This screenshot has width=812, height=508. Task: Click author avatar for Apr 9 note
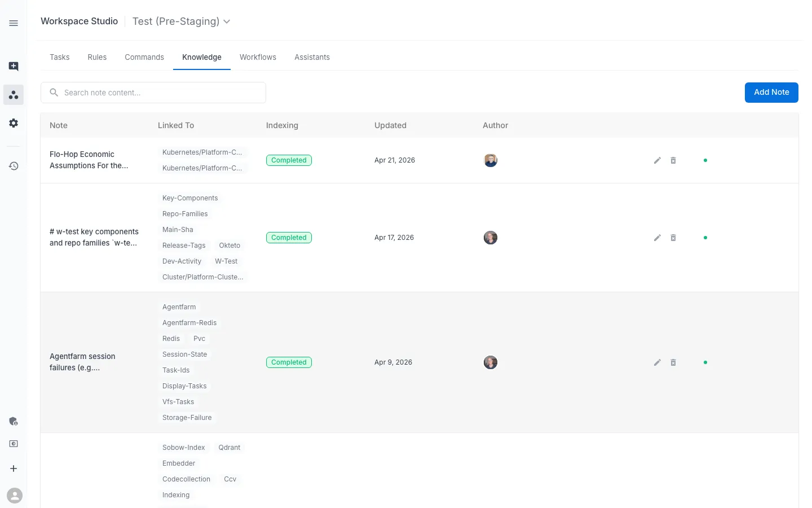[x=491, y=362]
